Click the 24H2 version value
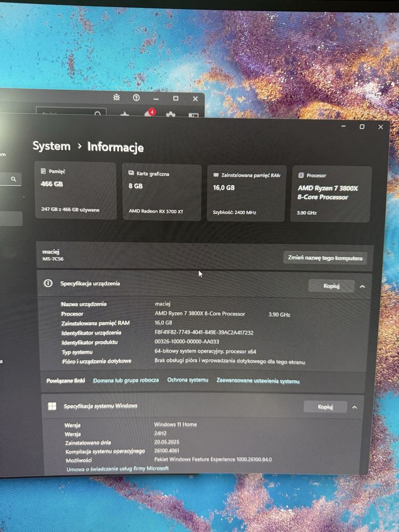 coord(161,433)
